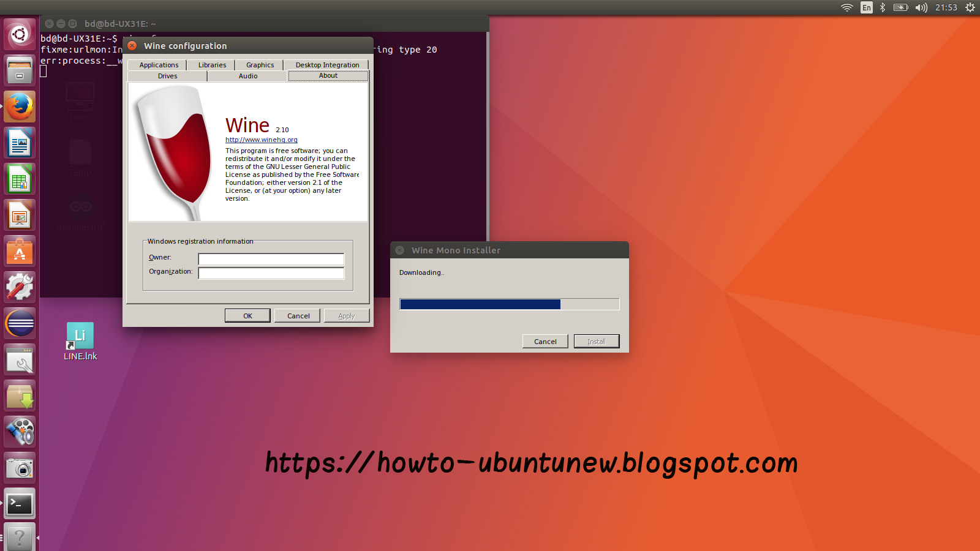Viewport: 980px width, 551px height.
Task: Open the question mark Help launcher icon
Action: [20, 538]
